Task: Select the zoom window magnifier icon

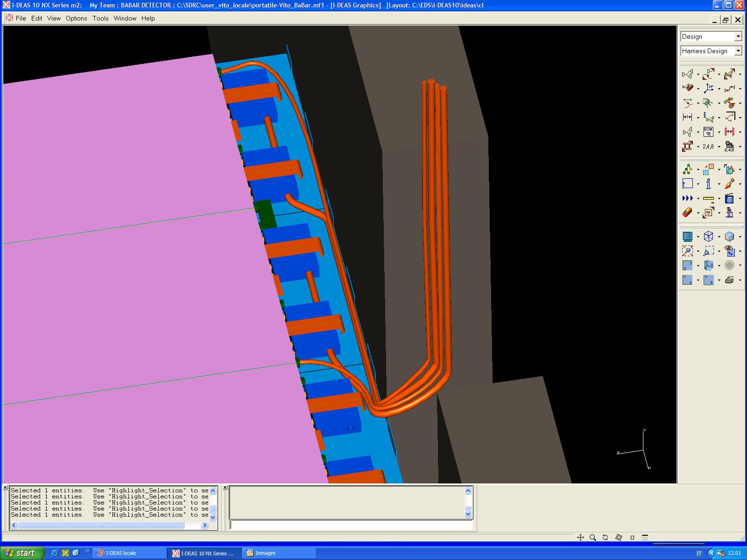Action: pyautogui.click(x=708, y=251)
